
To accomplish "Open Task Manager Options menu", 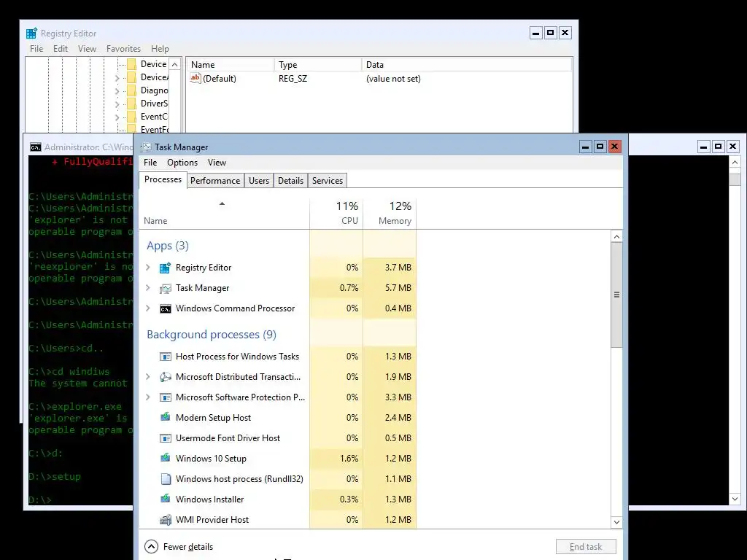I will (182, 163).
